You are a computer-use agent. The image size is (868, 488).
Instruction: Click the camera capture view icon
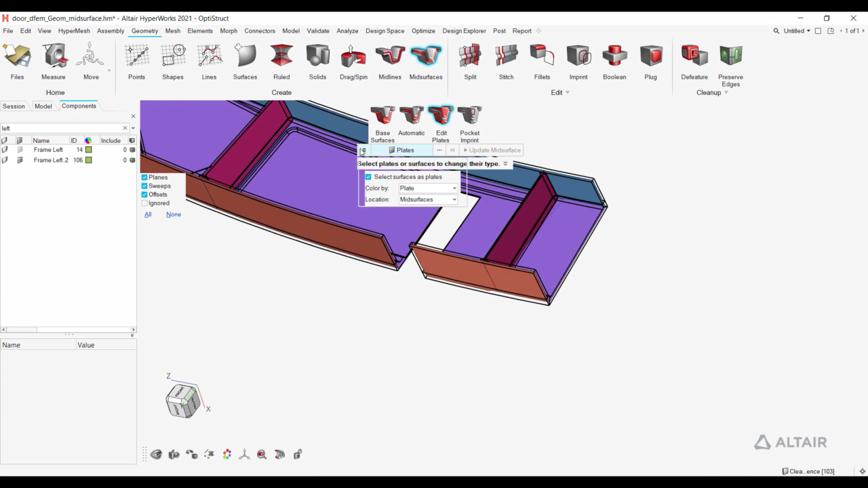click(174, 454)
